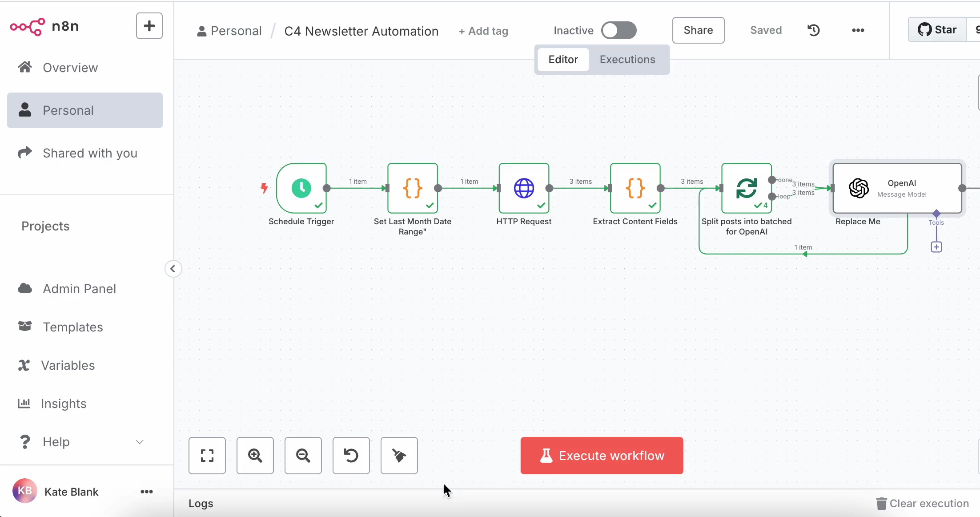Image resolution: width=980 pixels, height=517 pixels.
Task: Select the Schedule Trigger node
Action: 301,188
